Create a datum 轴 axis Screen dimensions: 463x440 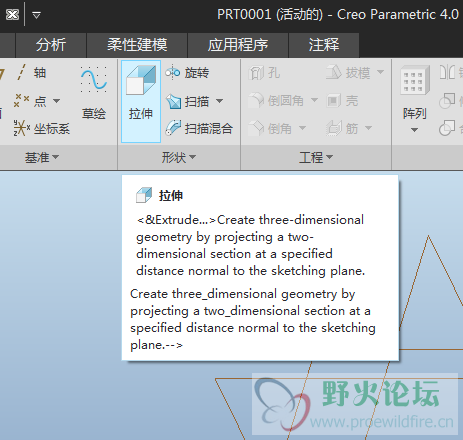(31, 73)
